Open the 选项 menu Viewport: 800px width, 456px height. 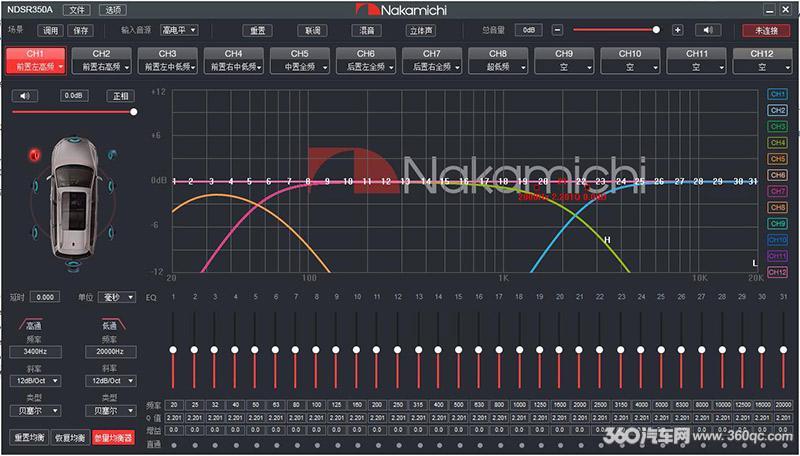click(113, 10)
